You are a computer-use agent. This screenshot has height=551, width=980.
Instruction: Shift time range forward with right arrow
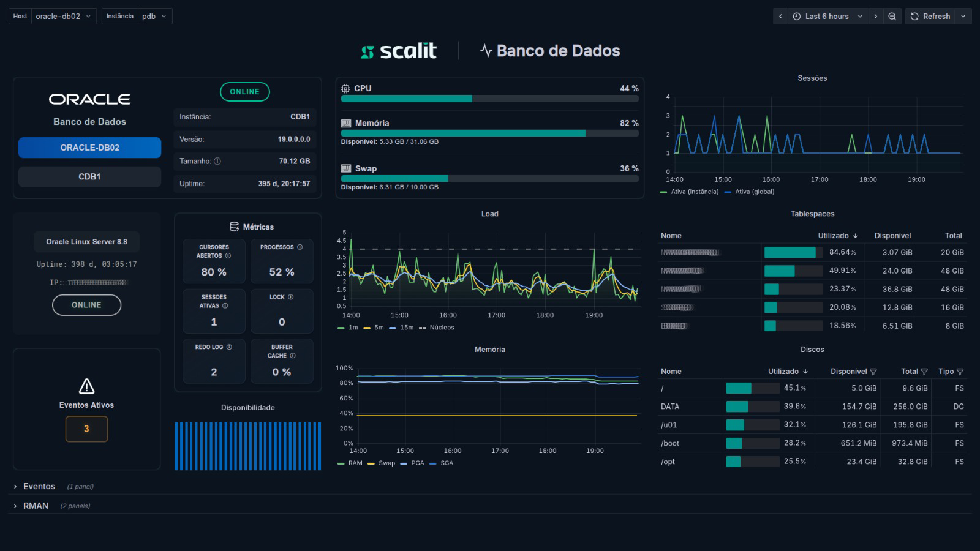875,17
